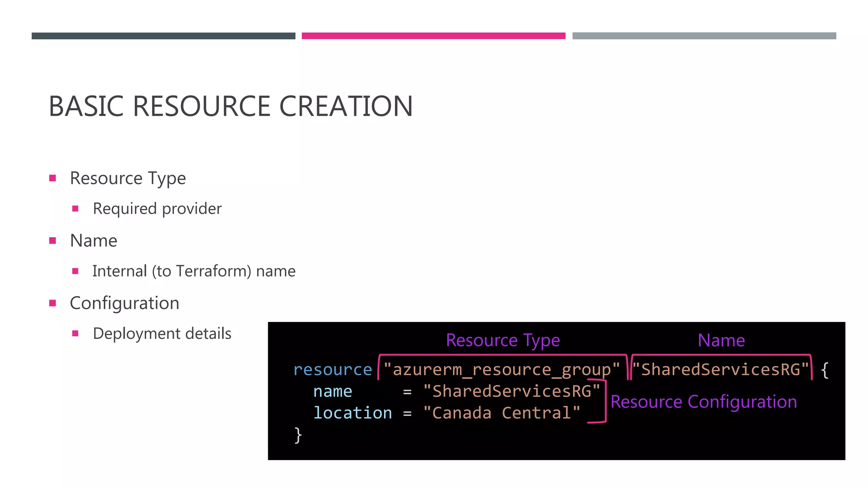Click the light gray bar at top right

point(704,36)
